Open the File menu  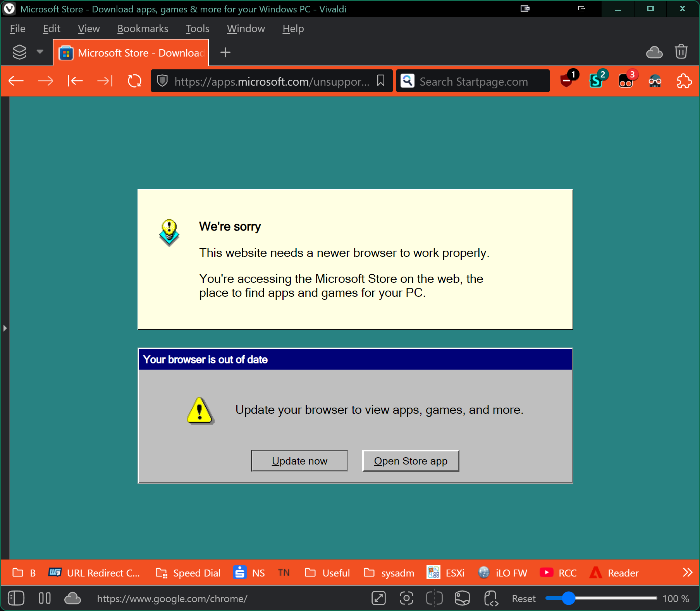coord(17,29)
